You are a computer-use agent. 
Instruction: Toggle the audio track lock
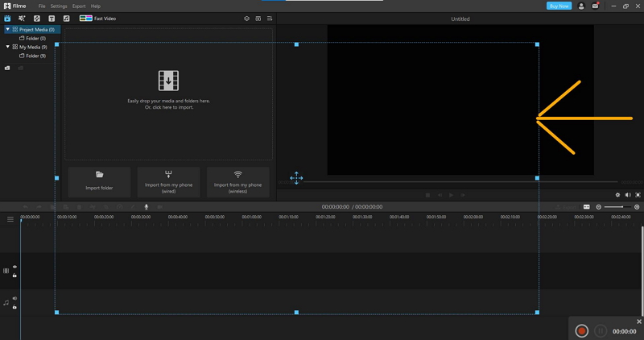pyautogui.click(x=14, y=307)
